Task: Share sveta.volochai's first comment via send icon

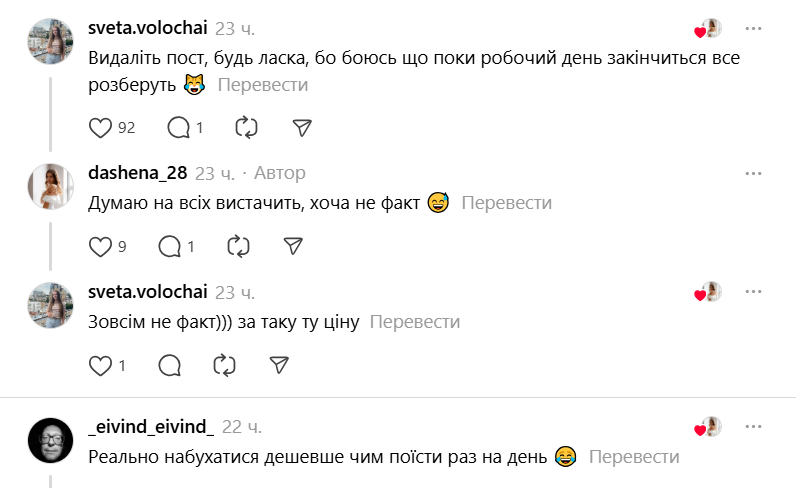Action: tap(302, 127)
